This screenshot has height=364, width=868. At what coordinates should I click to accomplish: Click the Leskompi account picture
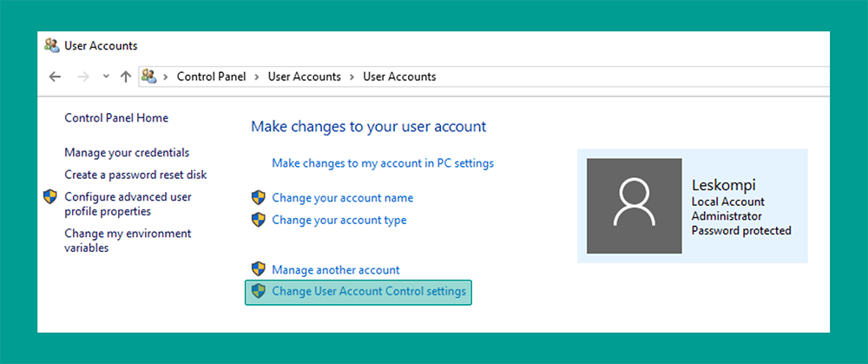click(635, 206)
